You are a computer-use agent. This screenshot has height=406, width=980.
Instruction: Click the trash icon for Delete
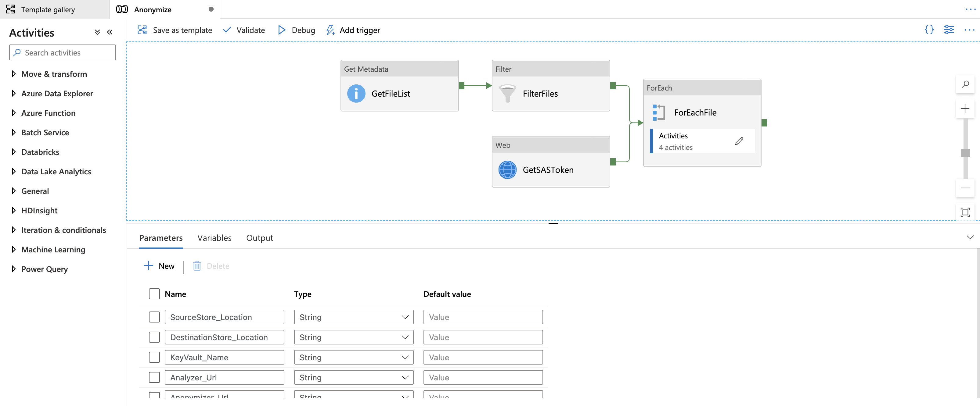tap(197, 266)
